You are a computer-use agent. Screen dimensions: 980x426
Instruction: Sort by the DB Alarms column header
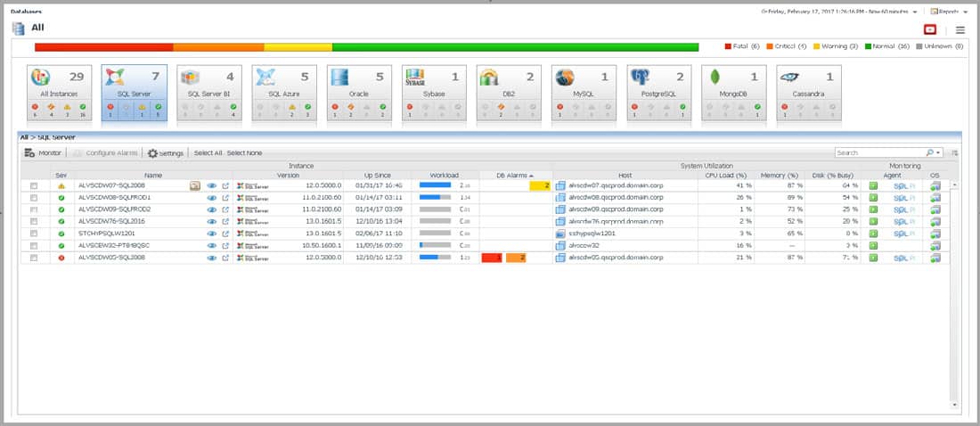[x=515, y=176]
